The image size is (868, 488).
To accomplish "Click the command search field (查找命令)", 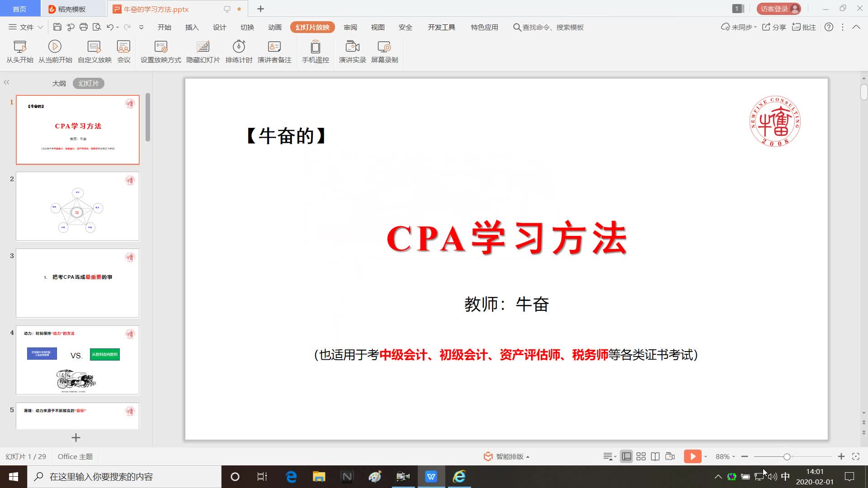I will 548,27.
